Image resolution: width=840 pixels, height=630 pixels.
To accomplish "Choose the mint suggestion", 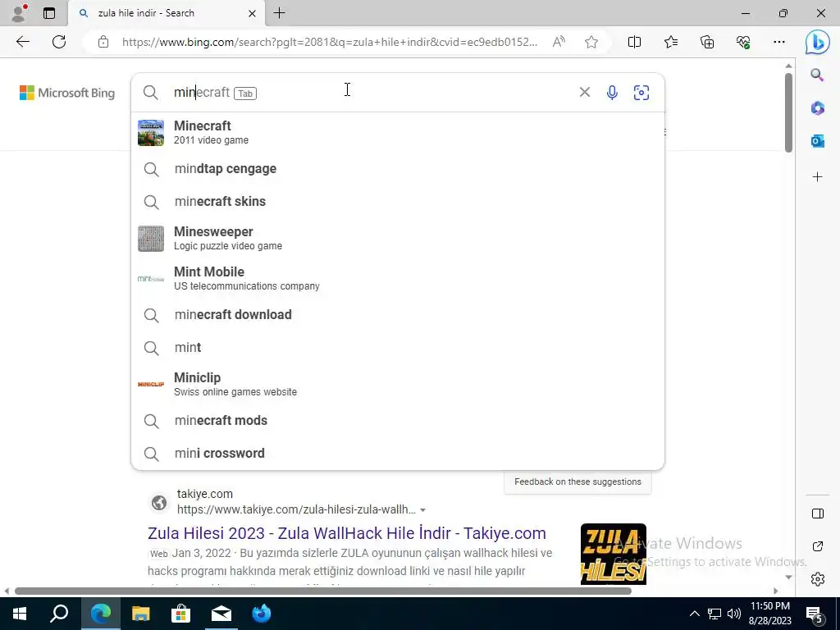I will 398,347.
